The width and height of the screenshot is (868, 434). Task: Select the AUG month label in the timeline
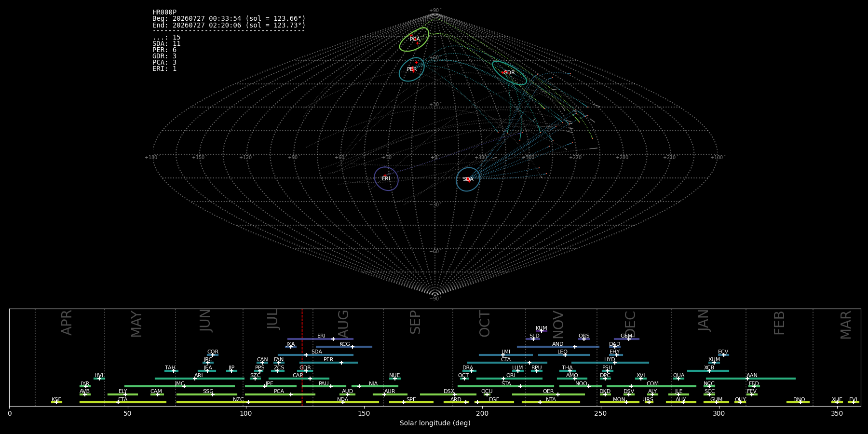click(343, 324)
